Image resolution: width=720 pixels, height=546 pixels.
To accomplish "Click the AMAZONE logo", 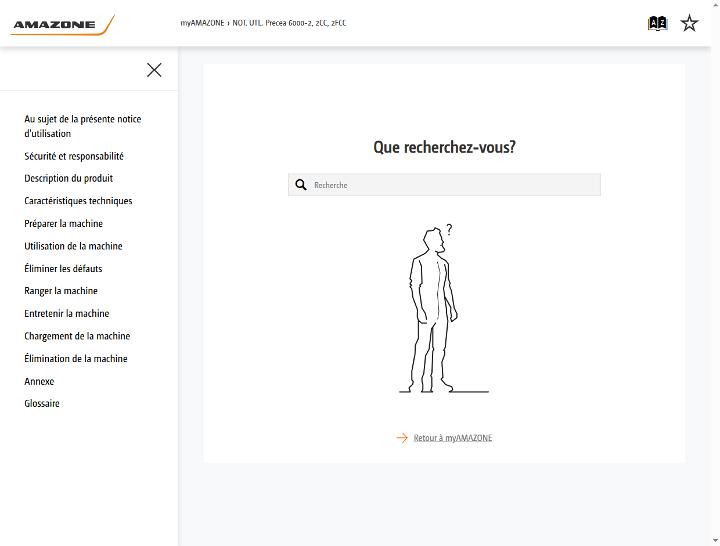I will coord(62,25).
